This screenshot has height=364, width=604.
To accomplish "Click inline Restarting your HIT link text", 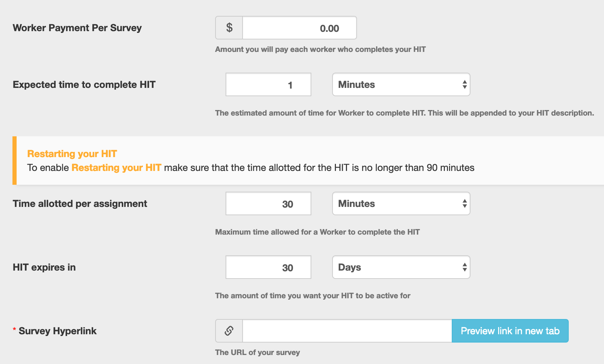I will [x=116, y=168].
